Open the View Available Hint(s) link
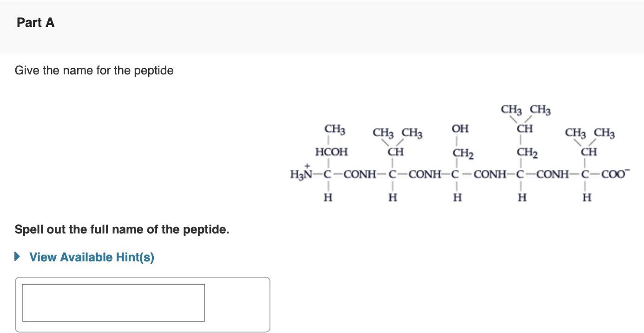This screenshot has height=333, width=644. pyautogui.click(x=91, y=257)
